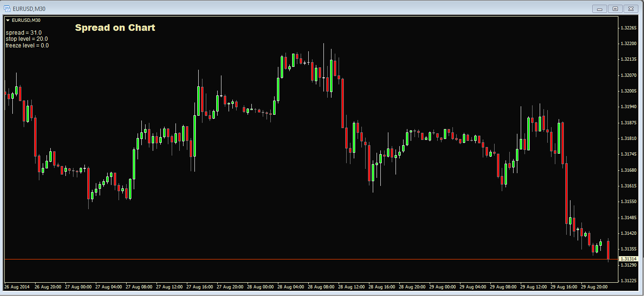
Task: Click the red bid price line
Action: [x=311, y=259]
